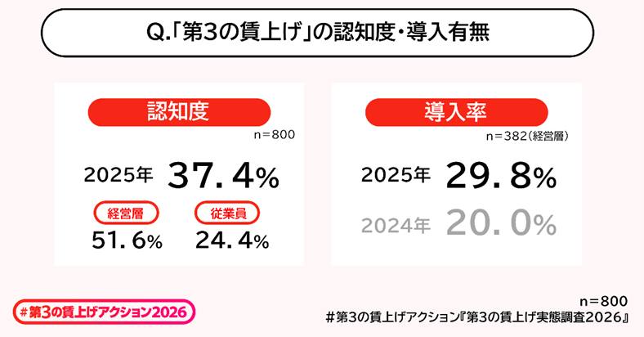Select the 2025年 label beside 29.8%
Viewport: 644px width, 337px height.
coord(396,176)
